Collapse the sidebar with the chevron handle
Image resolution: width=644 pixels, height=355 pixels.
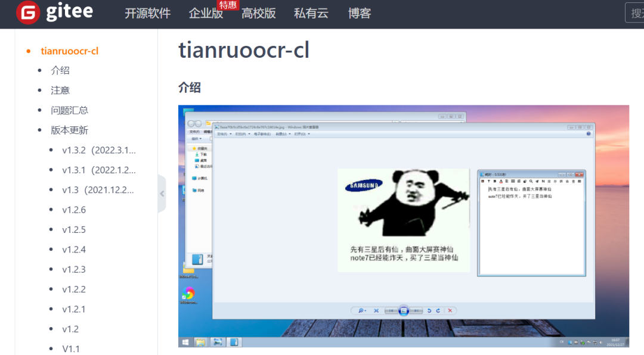point(162,194)
